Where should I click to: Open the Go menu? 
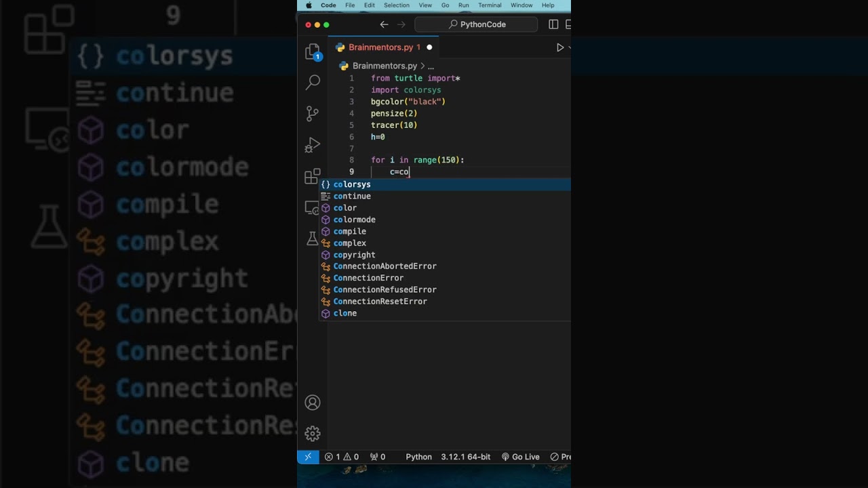[446, 5]
